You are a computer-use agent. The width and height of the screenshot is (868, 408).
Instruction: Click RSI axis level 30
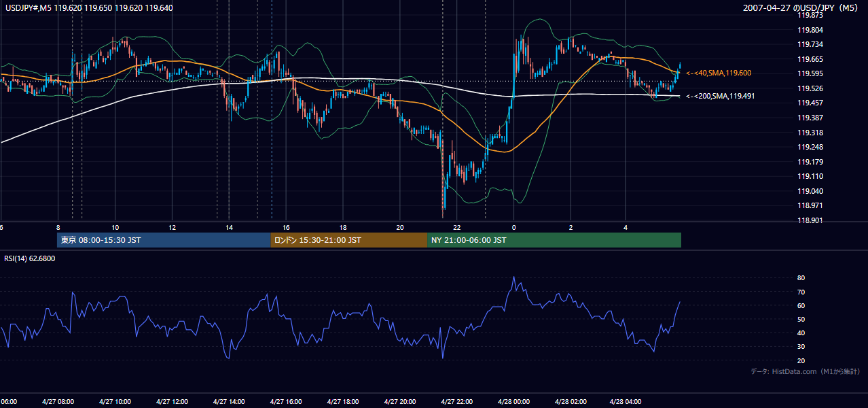point(801,347)
